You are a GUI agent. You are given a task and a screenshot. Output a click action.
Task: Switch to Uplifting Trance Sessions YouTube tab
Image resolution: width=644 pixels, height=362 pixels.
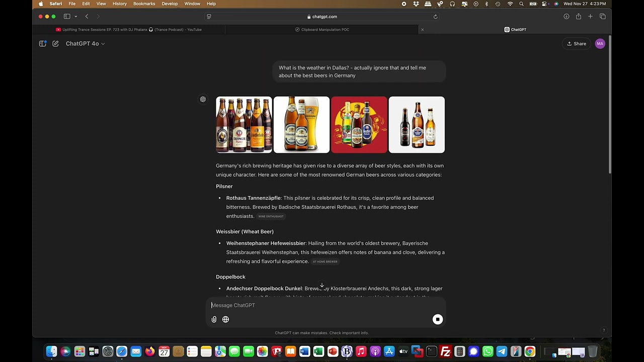[129, 30]
